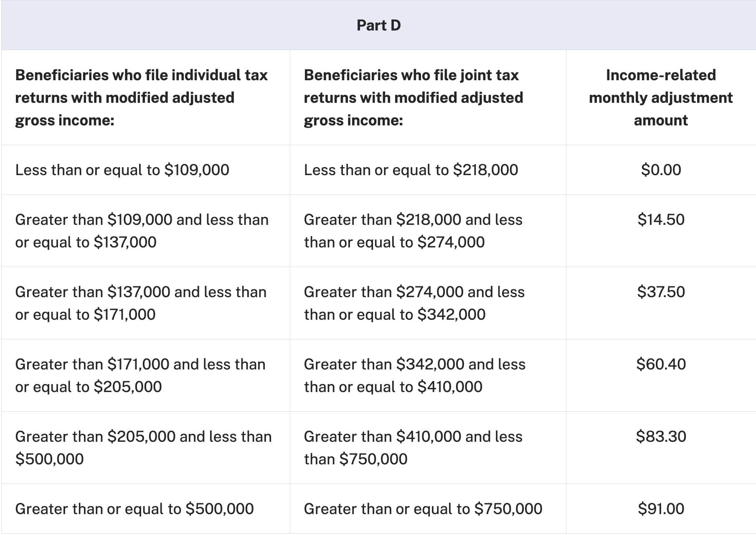
Task: Click "Greater than or equal to $500,000" cell
Action: click(x=134, y=509)
